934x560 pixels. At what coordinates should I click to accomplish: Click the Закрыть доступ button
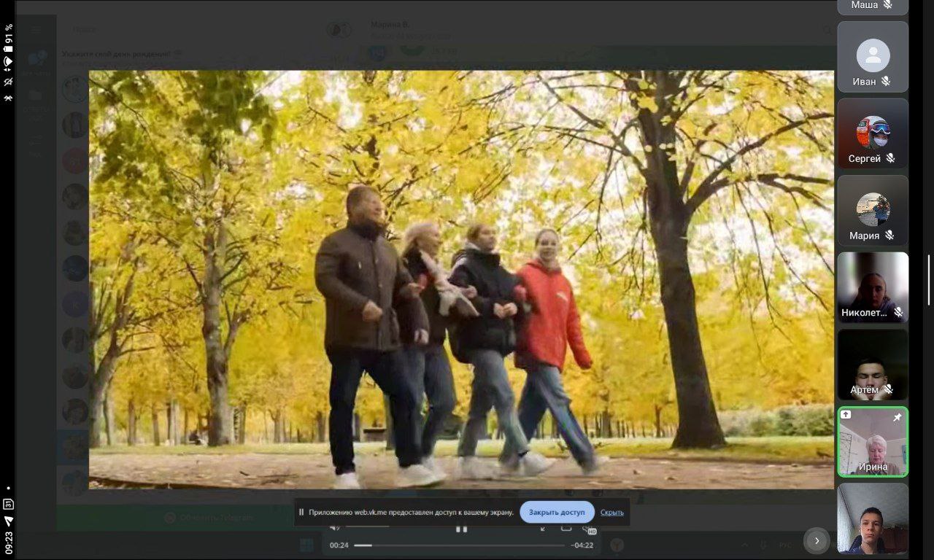[557, 512]
